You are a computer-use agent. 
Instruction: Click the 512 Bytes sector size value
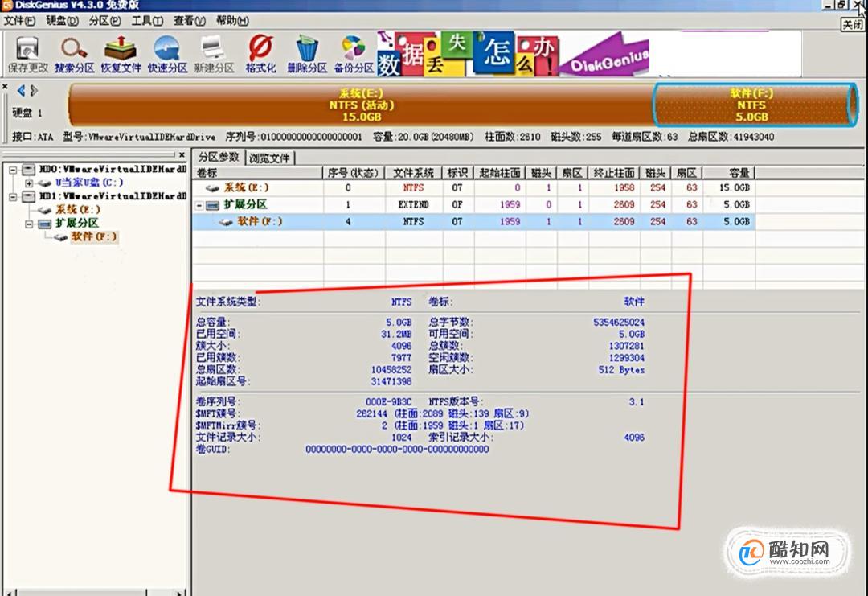coord(621,369)
